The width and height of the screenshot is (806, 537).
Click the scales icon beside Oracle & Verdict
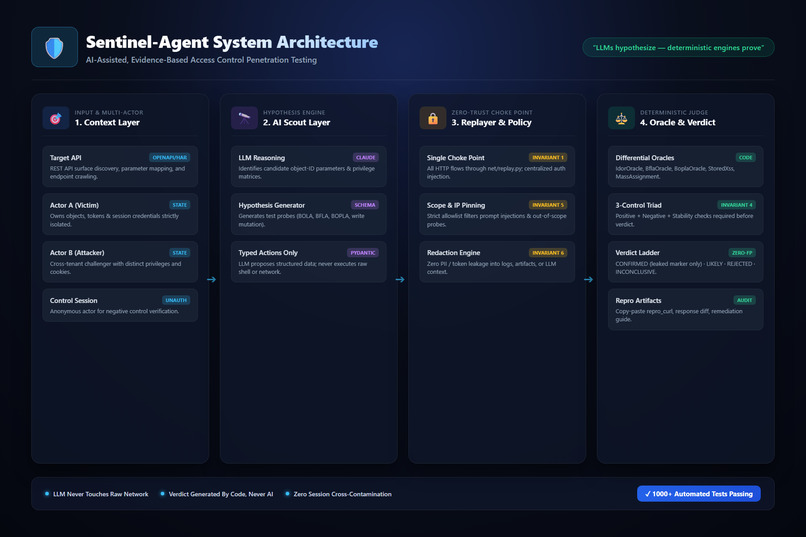pyautogui.click(x=621, y=118)
